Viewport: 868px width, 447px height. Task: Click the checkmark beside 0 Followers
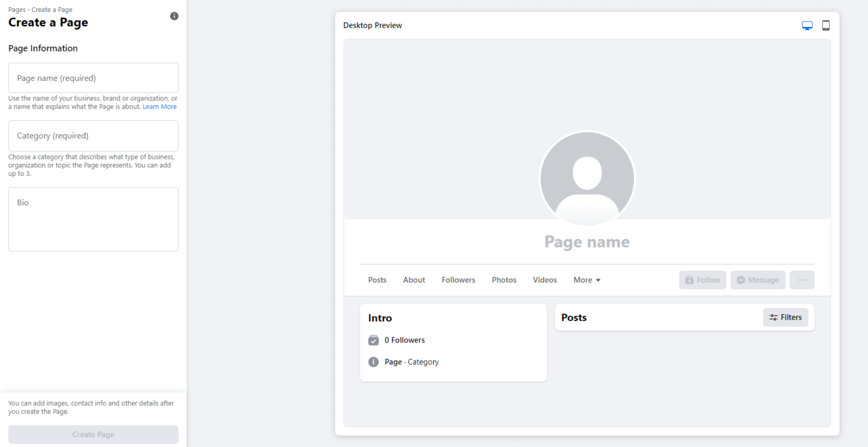point(374,340)
